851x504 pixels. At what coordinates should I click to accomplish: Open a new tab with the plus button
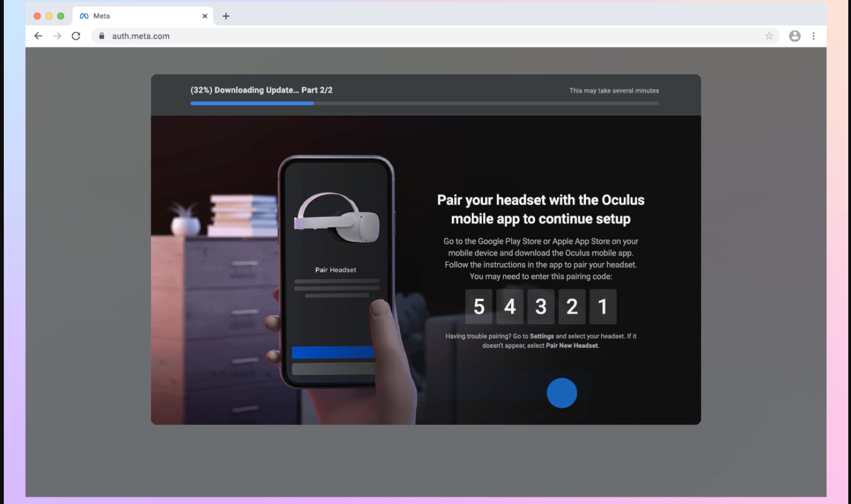[x=226, y=16]
